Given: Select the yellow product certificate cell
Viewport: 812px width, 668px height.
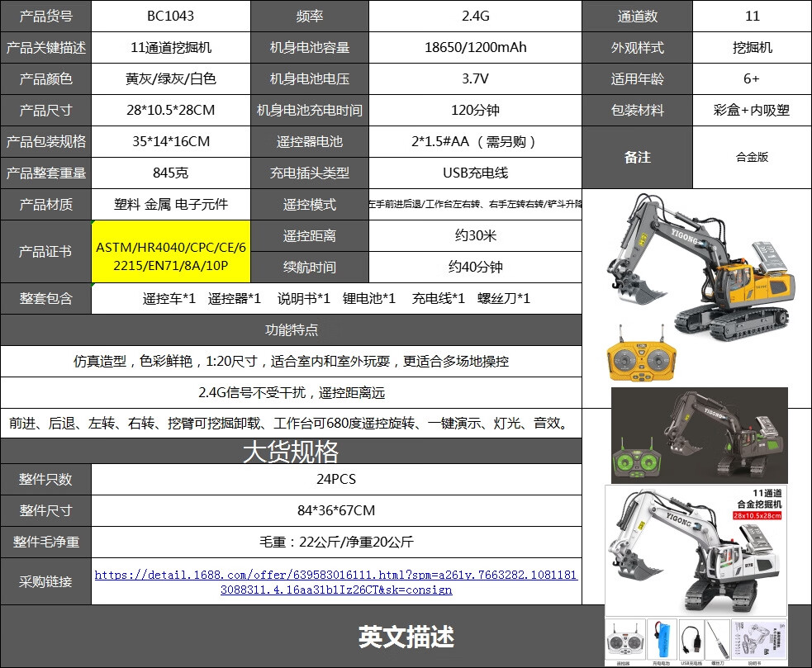Looking at the screenshot, I should [x=171, y=252].
